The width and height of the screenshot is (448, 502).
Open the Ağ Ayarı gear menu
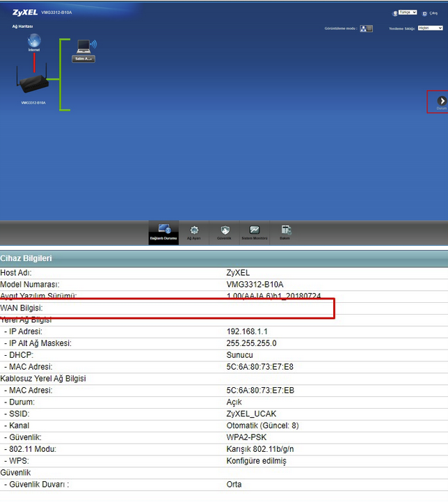click(194, 233)
